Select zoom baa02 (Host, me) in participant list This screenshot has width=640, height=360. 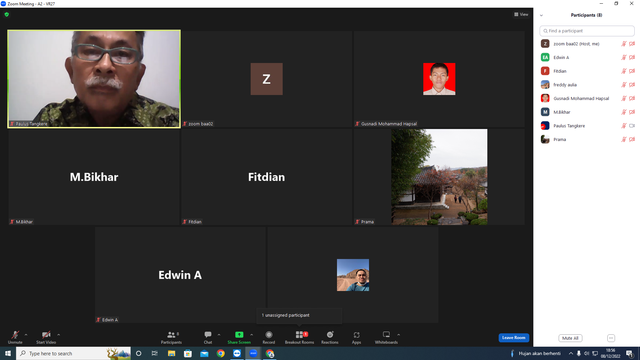tap(587, 44)
